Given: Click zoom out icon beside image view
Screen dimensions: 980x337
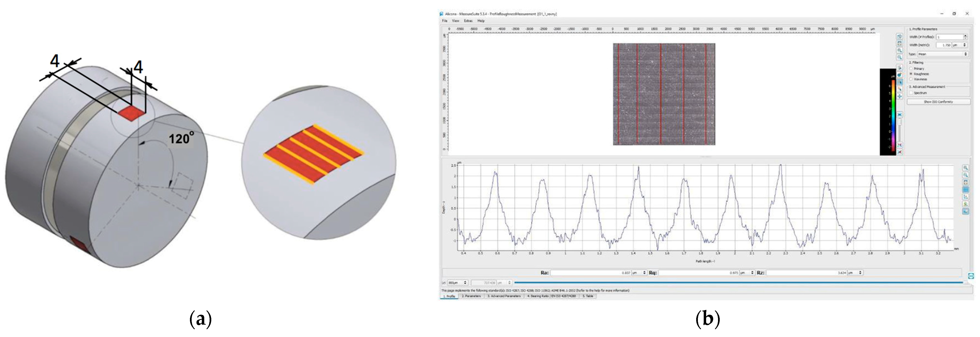Looking at the screenshot, I should [900, 57].
